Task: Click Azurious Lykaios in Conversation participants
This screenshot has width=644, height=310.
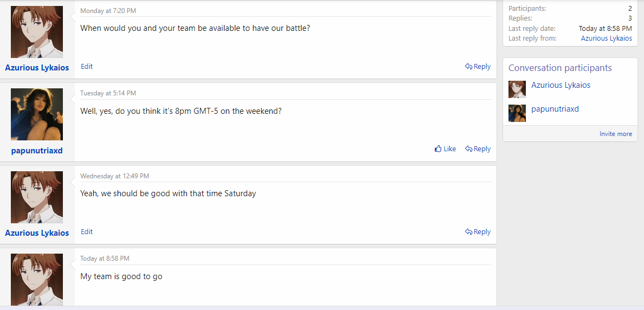Action: pos(561,86)
